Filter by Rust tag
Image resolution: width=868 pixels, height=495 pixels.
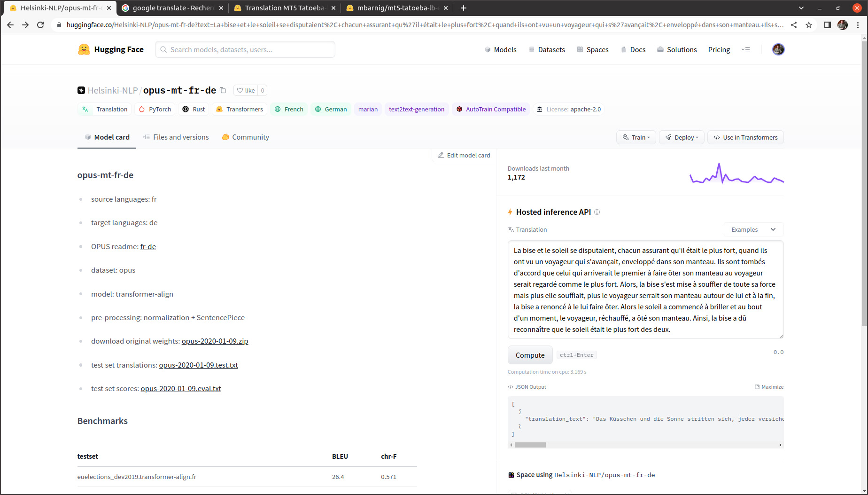(194, 109)
